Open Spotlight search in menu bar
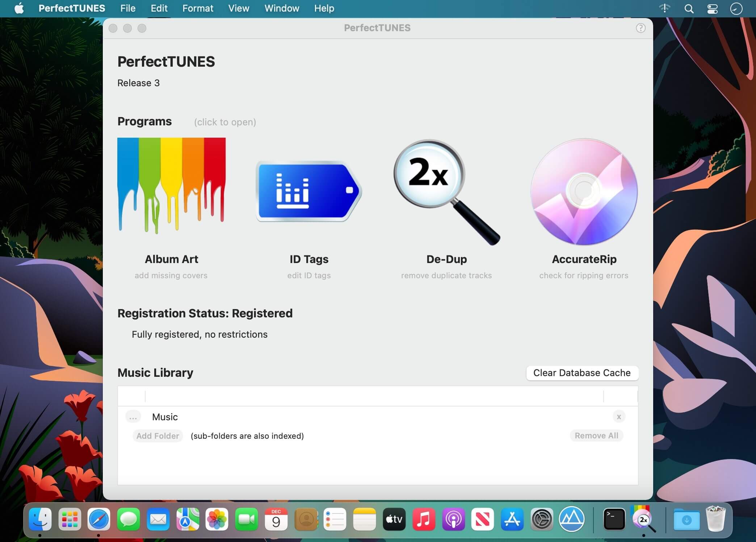 689,9
